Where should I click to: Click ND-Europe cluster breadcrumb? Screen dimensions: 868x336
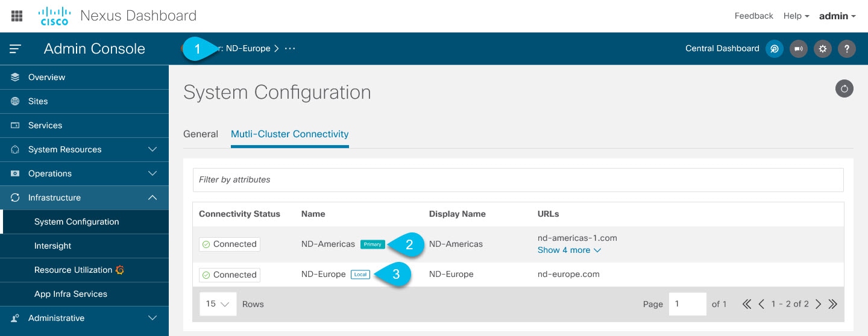pyautogui.click(x=248, y=49)
